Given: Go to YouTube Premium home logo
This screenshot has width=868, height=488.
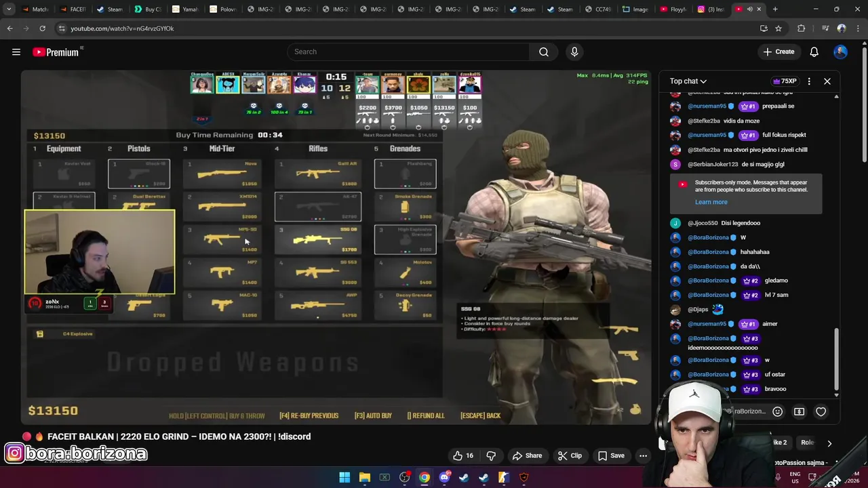Looking at the screenshot, I should (57, 52).
